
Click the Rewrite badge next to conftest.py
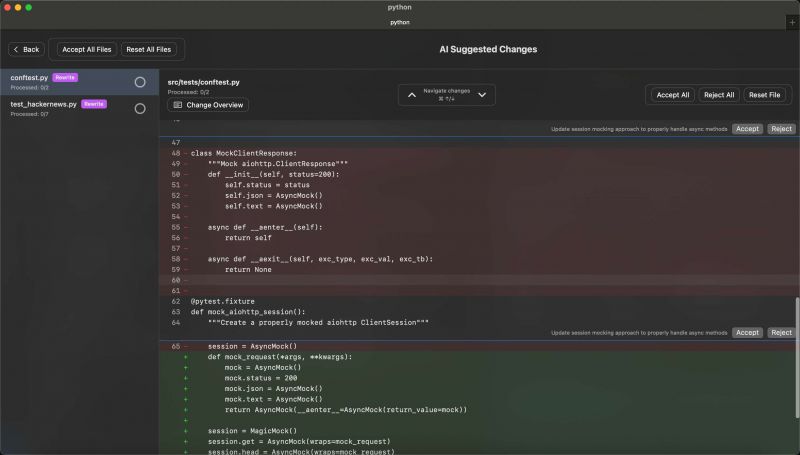tap(65, 78)
